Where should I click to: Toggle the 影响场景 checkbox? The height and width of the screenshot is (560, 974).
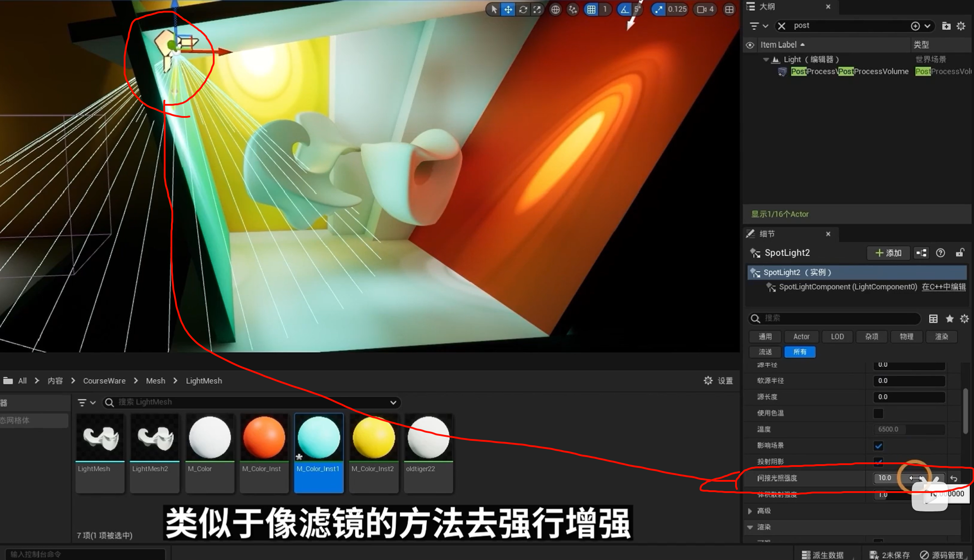(x=878, y=446)
